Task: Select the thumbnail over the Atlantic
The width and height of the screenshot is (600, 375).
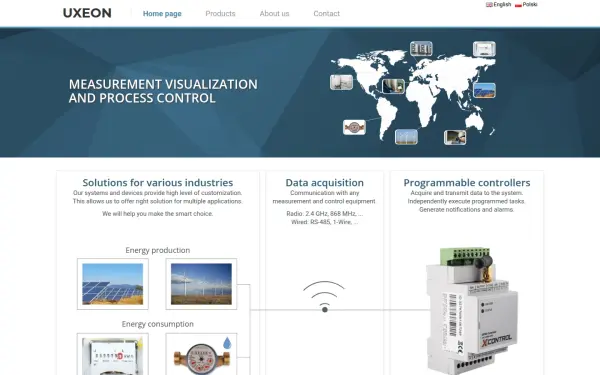Action: pyautogui.click(x=393, y=86)
